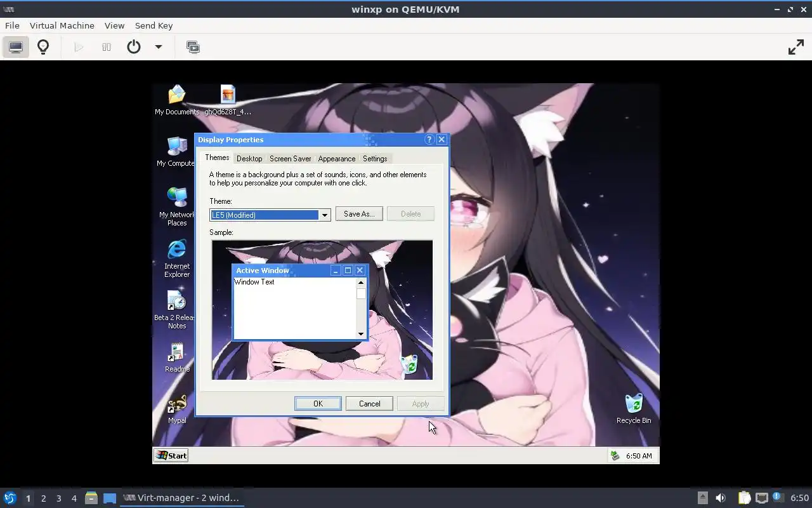Toggle fullscreen with the arrows icon
Screen dimensions: 812x508
point(796,47)
